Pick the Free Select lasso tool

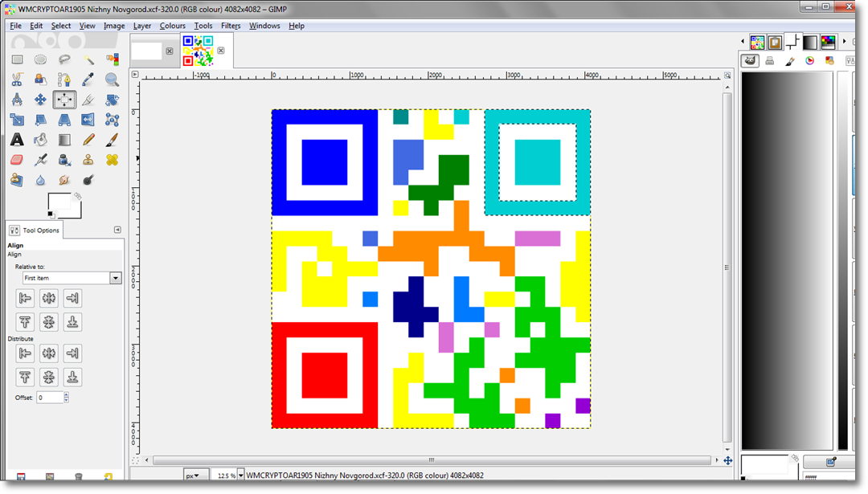tap(64, 59)
